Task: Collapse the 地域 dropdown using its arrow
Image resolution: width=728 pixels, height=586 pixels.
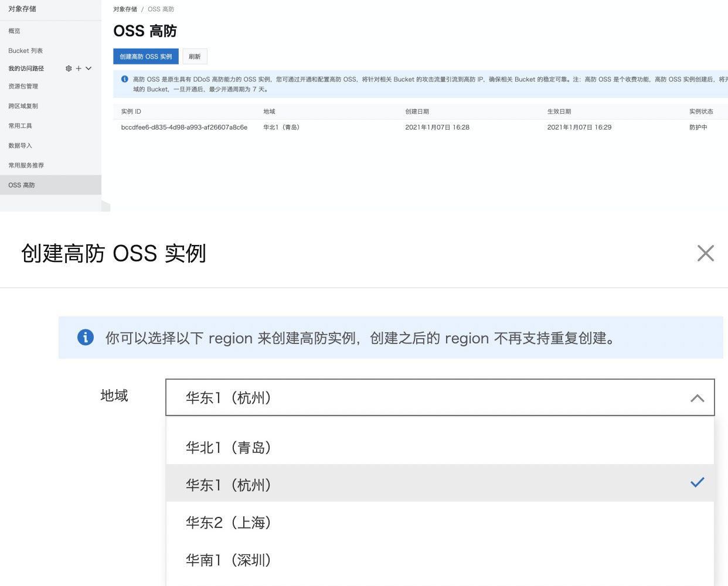Action: [698, 398]
